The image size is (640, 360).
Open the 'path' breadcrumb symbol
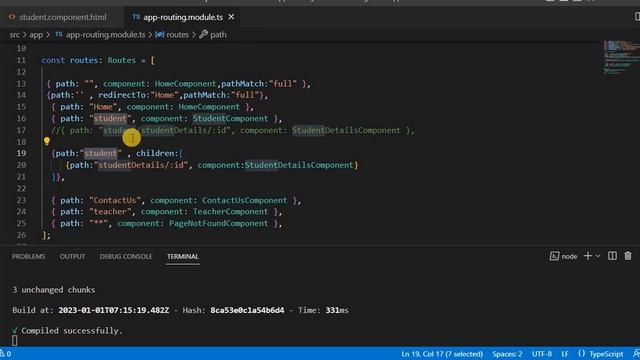point(218,35)
